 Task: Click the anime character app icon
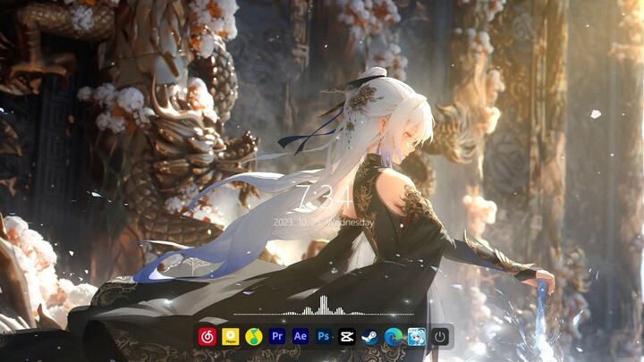point(416,337)
